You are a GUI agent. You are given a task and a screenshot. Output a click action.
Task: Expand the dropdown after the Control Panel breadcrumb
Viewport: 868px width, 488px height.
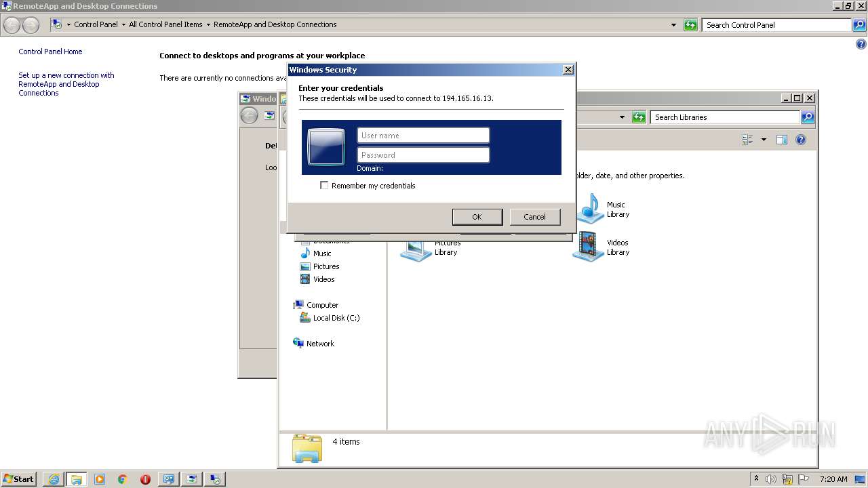tap(123, 24)
